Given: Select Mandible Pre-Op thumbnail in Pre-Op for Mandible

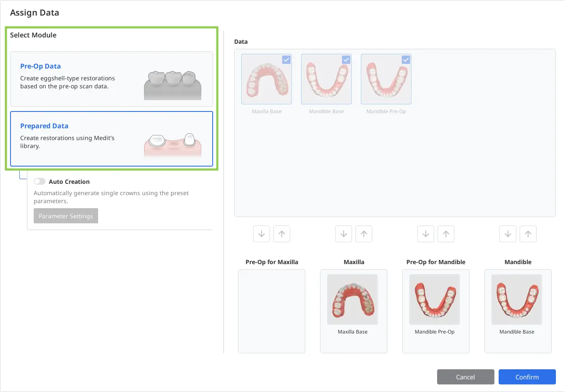Looking at the screenshot, I should (x=435, y=299).
